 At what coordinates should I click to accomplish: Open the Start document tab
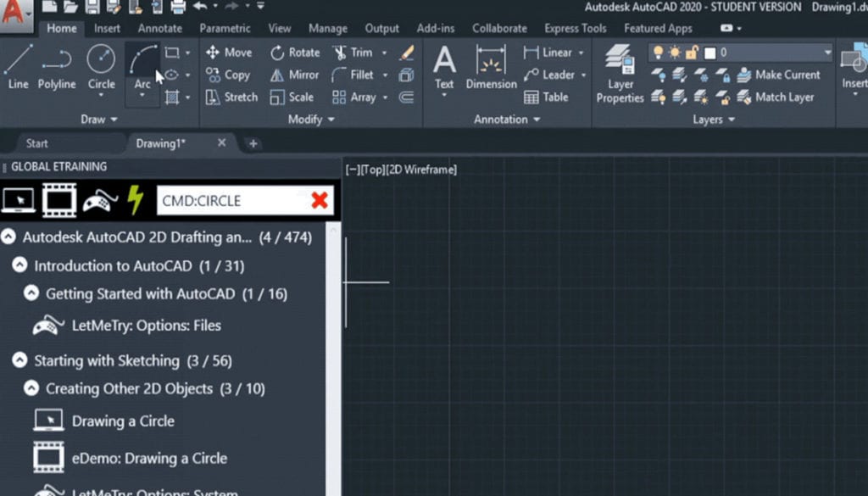tap(37, 143)
